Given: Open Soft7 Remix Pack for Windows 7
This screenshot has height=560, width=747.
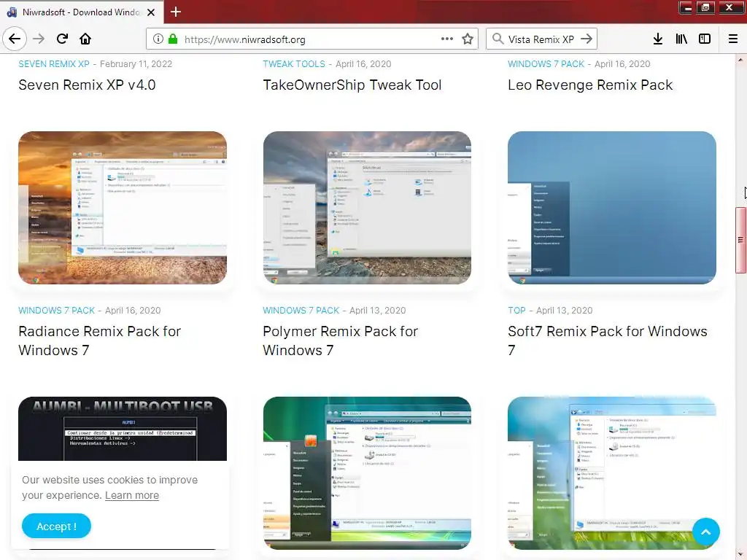Looking at the screenshot, I should 608,341.
